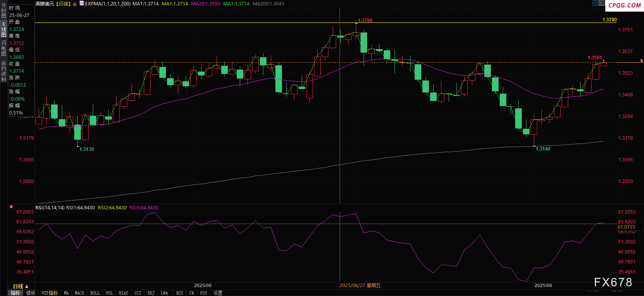644x296 pixels.
Task: Switch to 闪电图 in left sidebar
Action: tap(3, 48)
